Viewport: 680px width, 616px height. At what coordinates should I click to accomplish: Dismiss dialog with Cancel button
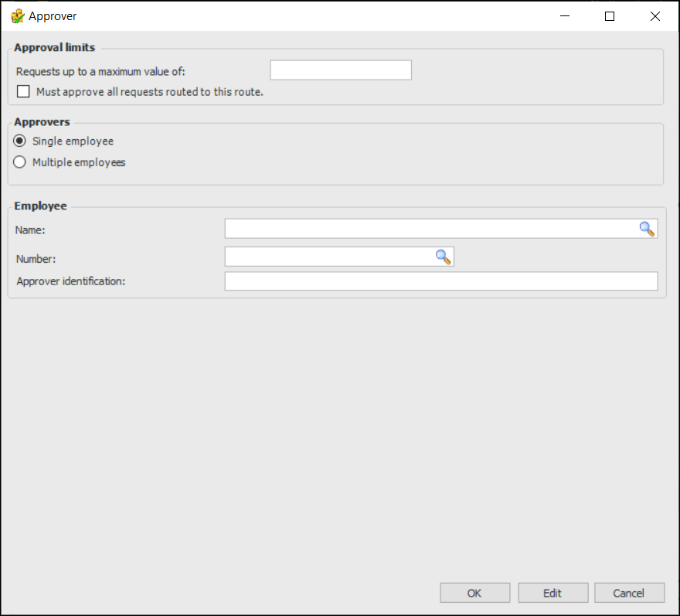pos(629,593)
